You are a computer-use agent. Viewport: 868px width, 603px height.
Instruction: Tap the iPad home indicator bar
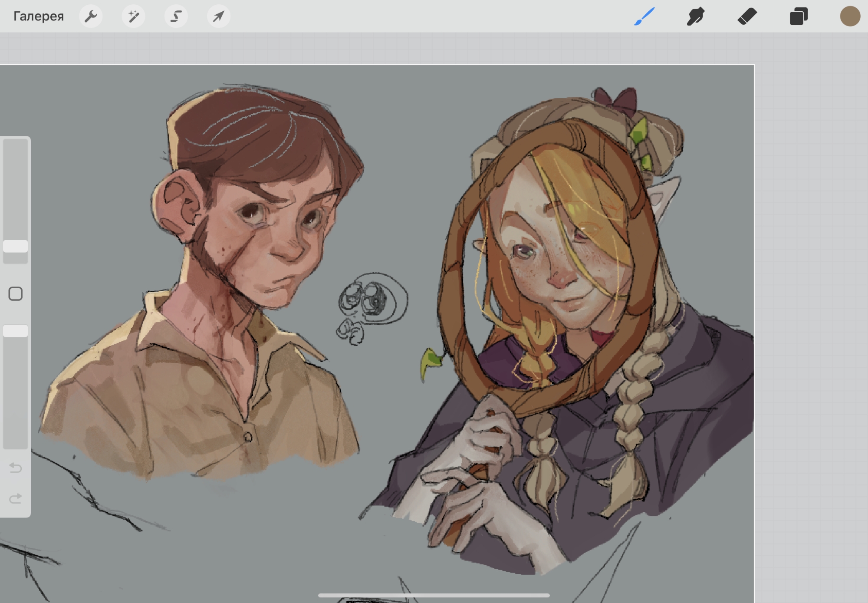434,595
